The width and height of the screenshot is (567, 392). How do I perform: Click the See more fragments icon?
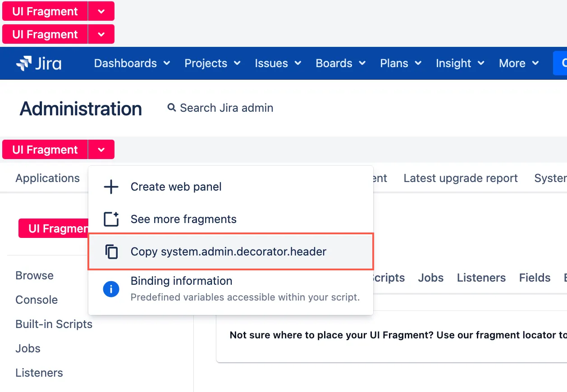[111, 219]
